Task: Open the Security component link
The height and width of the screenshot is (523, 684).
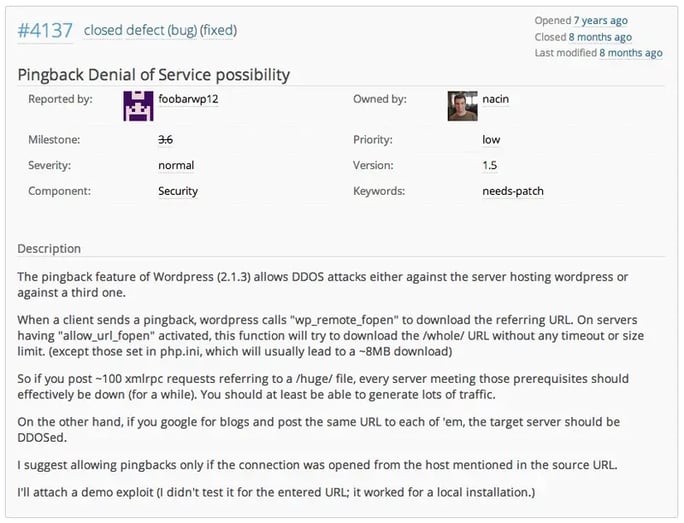Action: [x=178, y=191]
